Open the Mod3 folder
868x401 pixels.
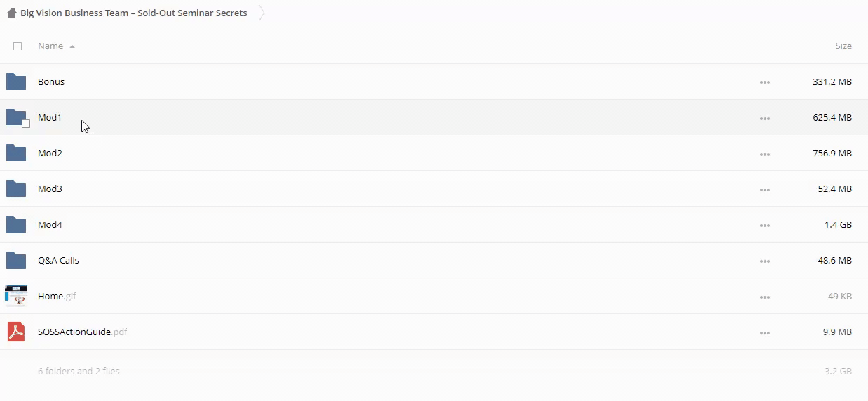(50, 189)
